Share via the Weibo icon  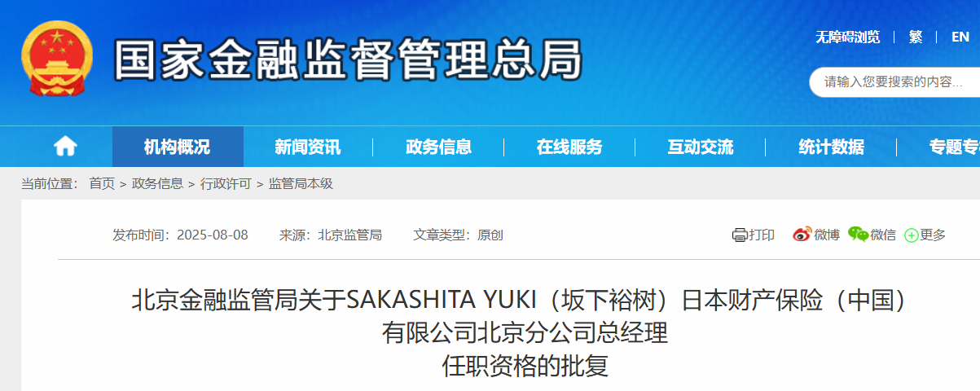coord(802,235)
